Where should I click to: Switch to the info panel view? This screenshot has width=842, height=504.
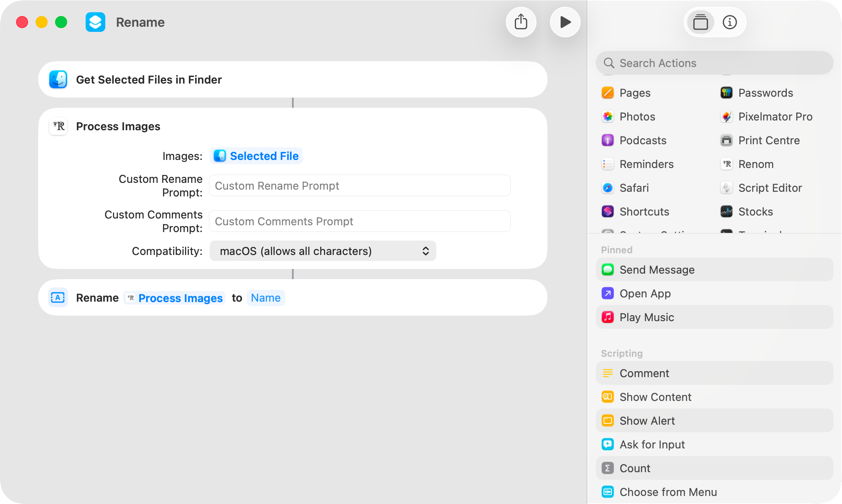[730, 22]
